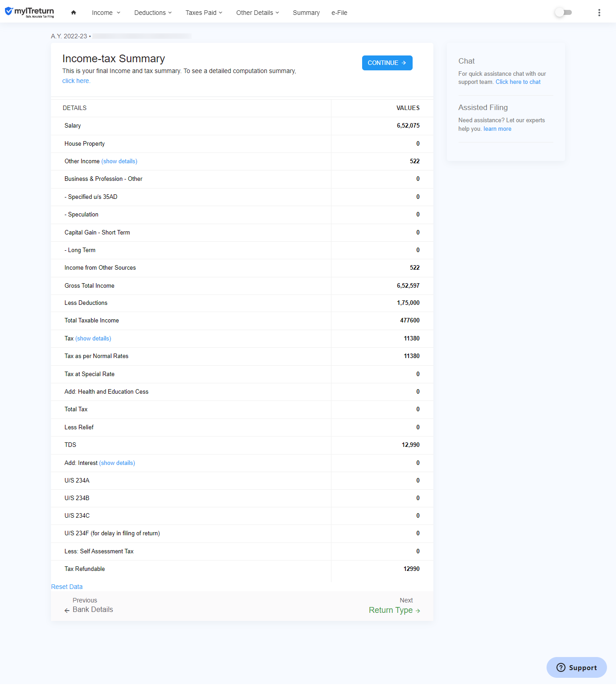The width and height of the screenshot is (616, 685).
Task: Toggle the switch in the top bar
Action: point(563,13)
